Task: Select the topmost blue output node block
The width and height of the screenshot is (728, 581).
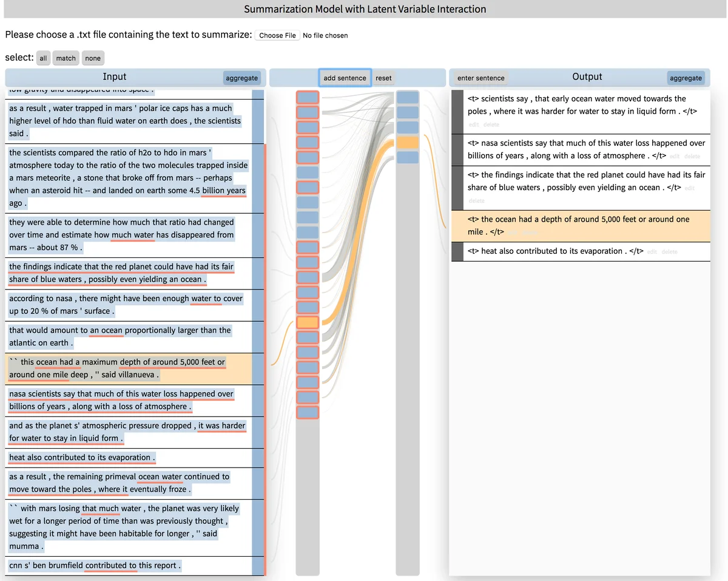Action: [x=407, y=97]
